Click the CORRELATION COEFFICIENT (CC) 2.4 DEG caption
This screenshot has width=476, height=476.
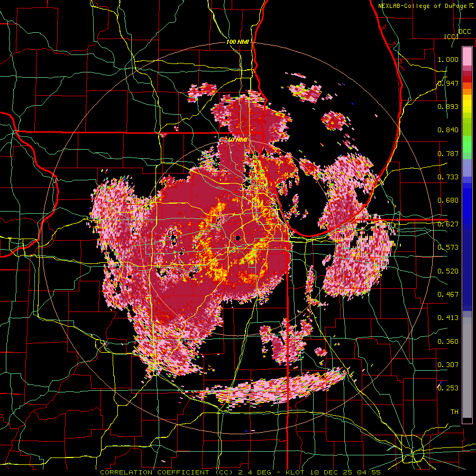186,472
